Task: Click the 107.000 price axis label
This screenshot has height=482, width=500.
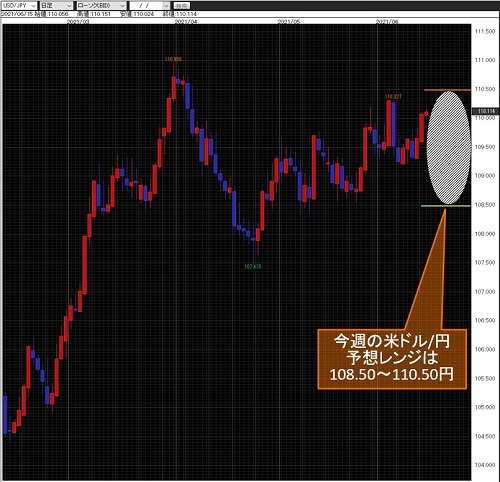Action: (485, 292)
